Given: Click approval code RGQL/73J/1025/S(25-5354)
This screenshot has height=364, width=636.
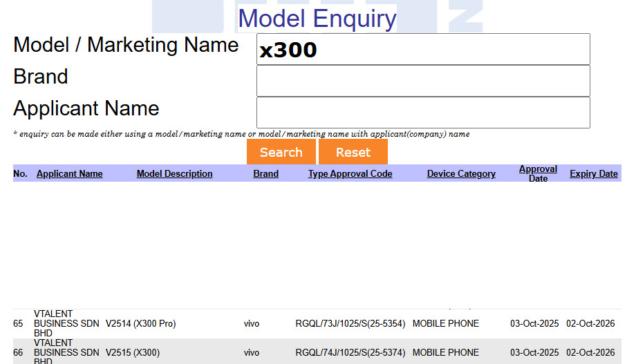Looking at the screenshot, I should point(350,323).
